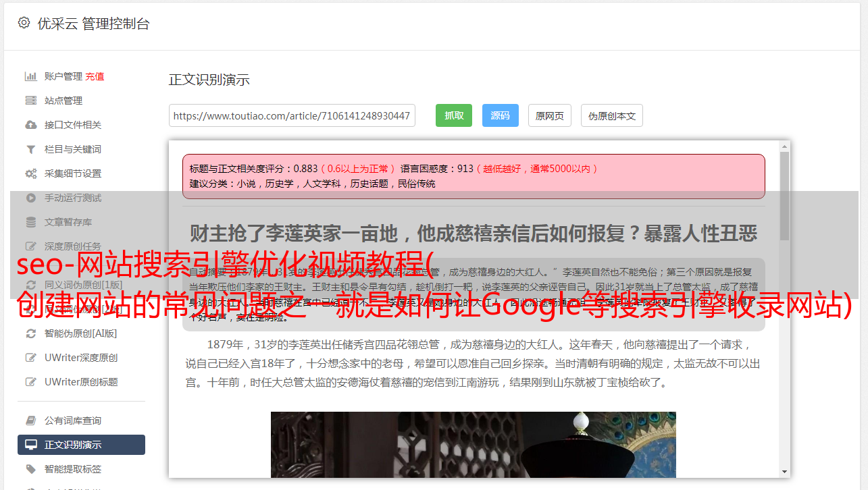Viewport: 868px width, 490px height.
Task: Open 文章暂存库 in the sidebar
Action: 68,222
